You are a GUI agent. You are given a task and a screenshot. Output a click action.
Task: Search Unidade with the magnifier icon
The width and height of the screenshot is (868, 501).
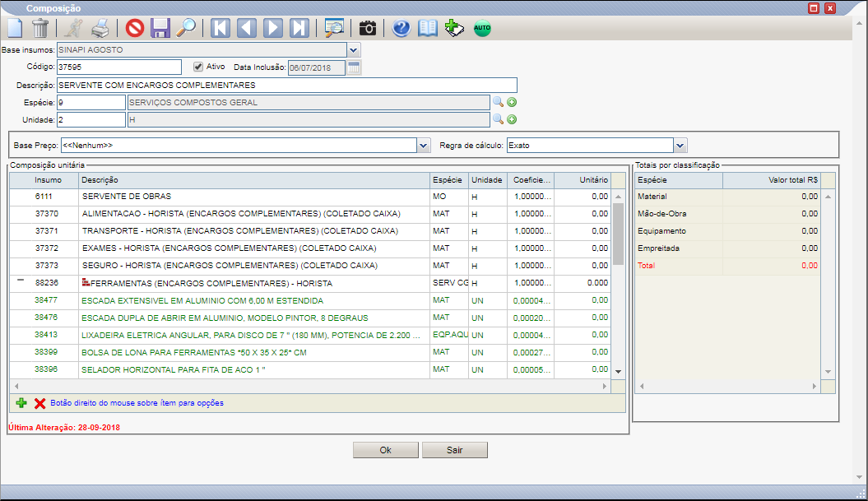coord(499,119)
